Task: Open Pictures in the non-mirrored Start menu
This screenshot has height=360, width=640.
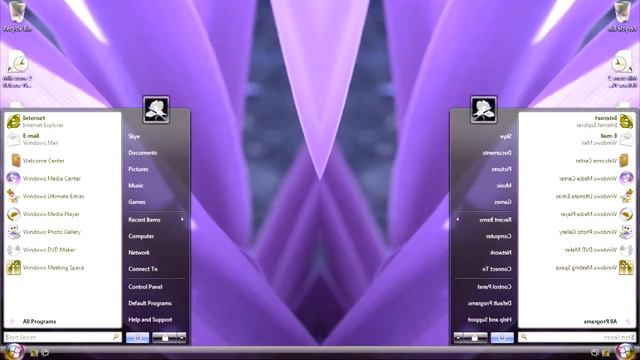Action: [x=138, y=169]
